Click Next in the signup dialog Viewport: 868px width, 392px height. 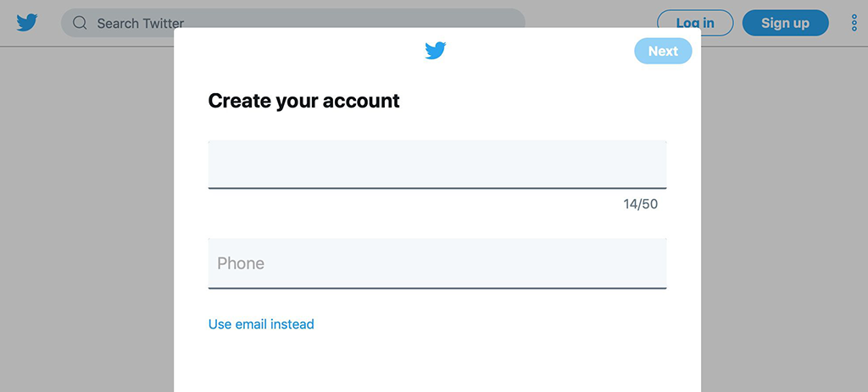pyautogui.click(x=663, y=51)
